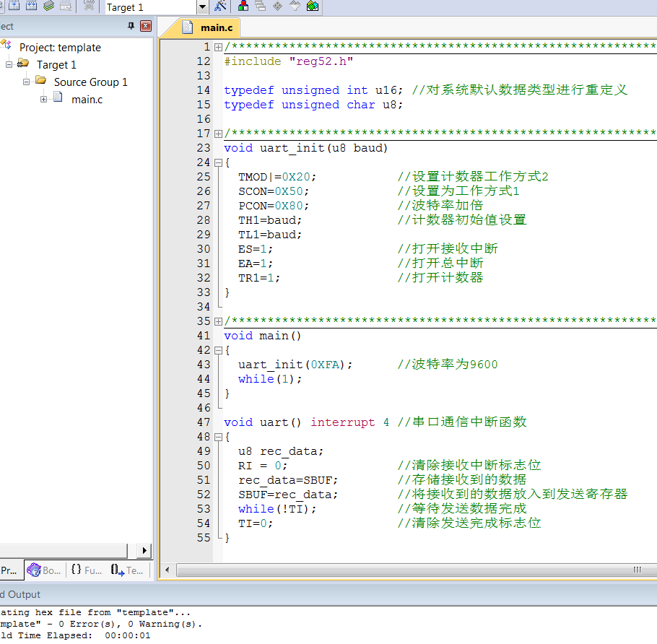The height and width of the screenshot is (644, 657).
Task: Click 'TR1=1;' statement
Action: (259, 278)
